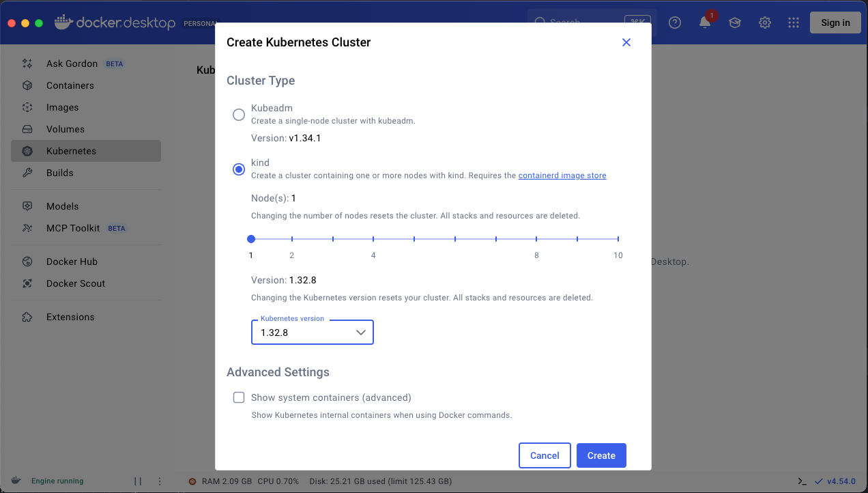Screen dimensions: 868x493
Task: Open the Kubernetes version dropdown
Action: (x=313, y=333)
